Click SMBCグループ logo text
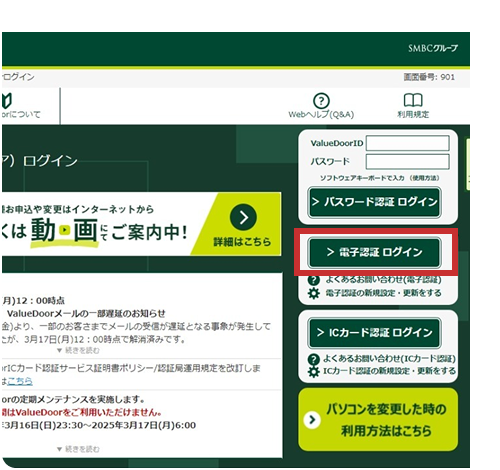The height and width of the screenshot is (470, 500). [433, 49]
